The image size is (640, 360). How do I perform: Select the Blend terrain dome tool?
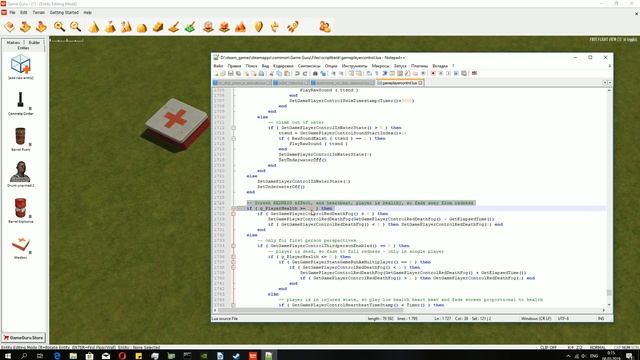(x=142, y=27)
